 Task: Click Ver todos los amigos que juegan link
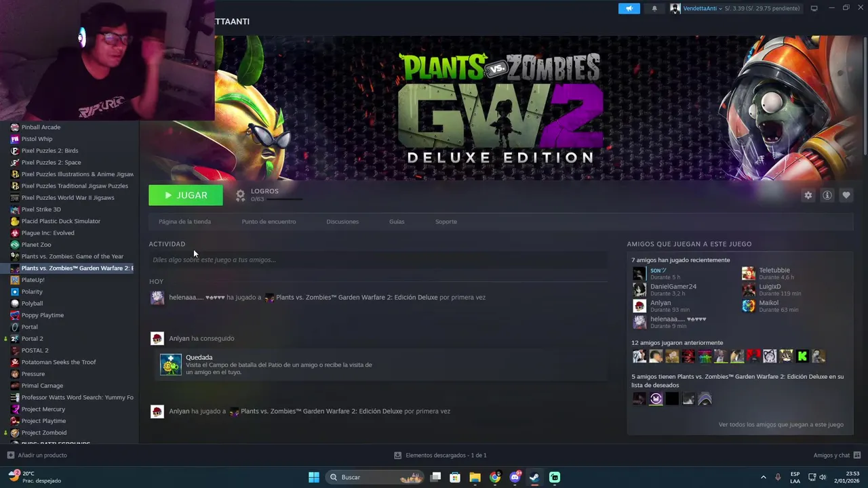(781, 425)
